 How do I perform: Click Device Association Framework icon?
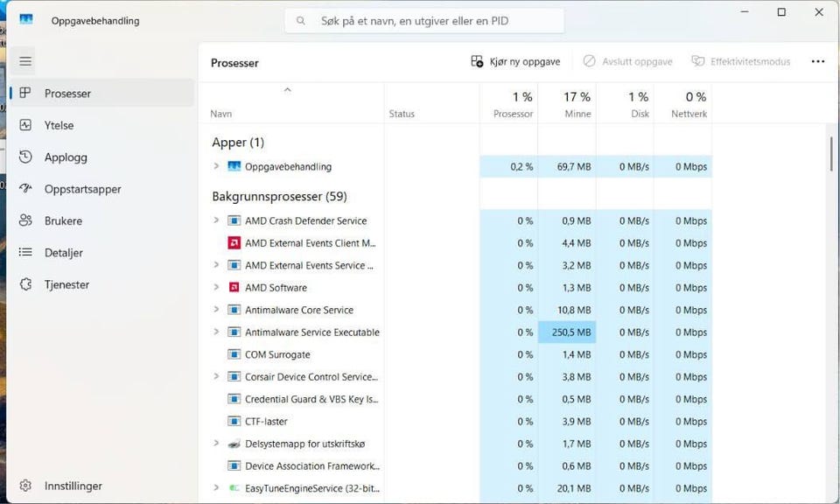[x=234, y=466]
